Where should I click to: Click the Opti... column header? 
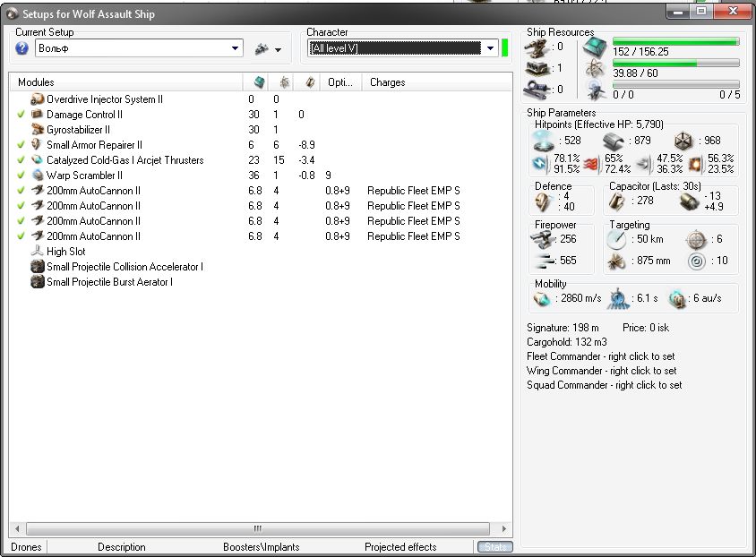pyautogui.click(x=342, y=82)
